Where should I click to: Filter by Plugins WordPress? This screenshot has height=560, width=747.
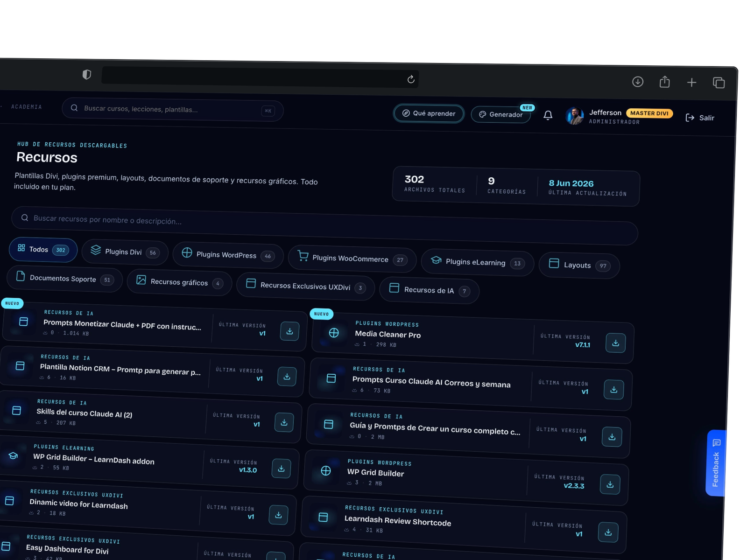pyautogui.click(x=228, y=255)
